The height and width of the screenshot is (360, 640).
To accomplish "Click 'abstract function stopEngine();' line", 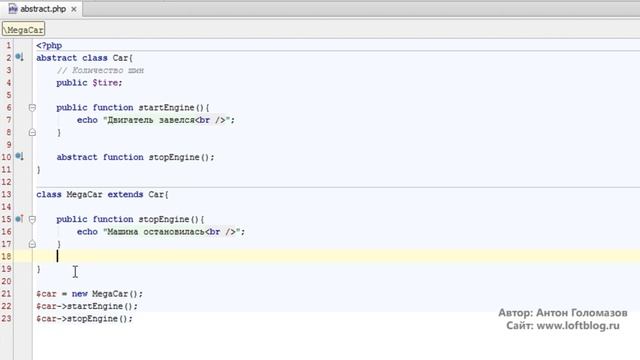I will pyautogui.click(x=136, y=157).
